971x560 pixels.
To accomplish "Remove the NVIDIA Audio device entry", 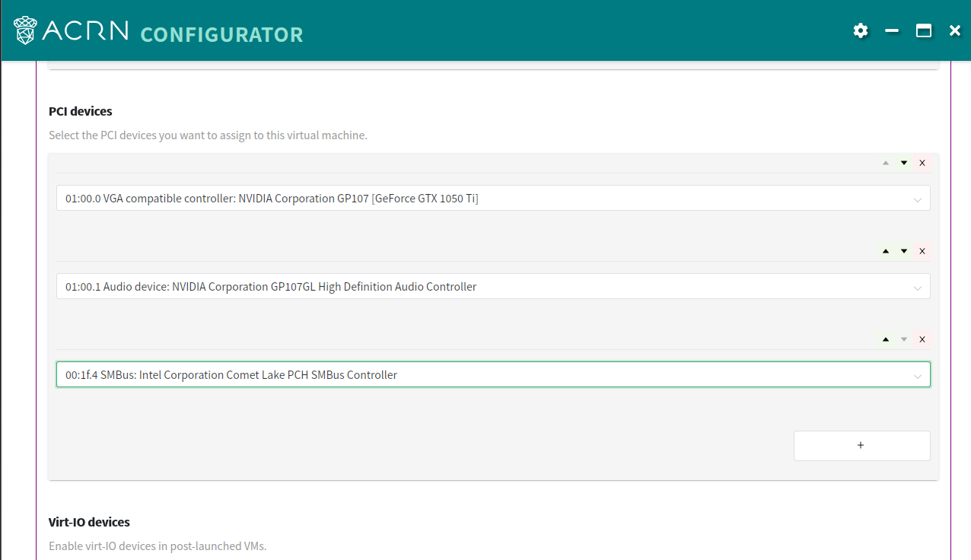I will point(922,251).
